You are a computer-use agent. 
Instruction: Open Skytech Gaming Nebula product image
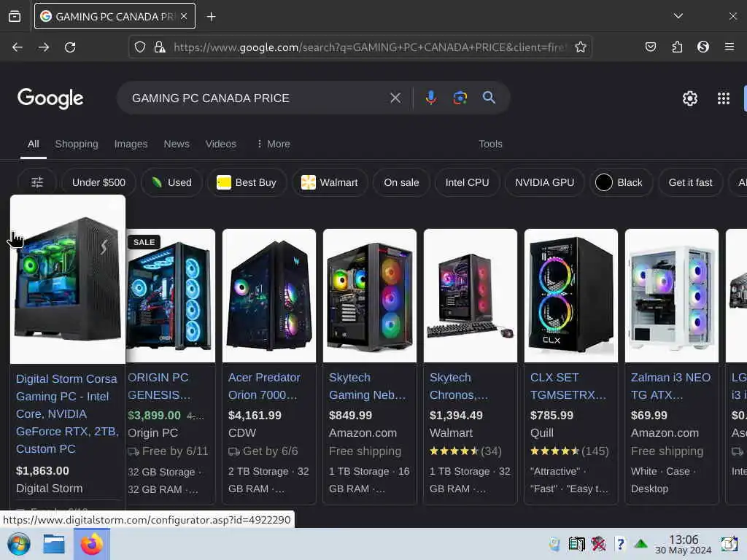click(370, 296)
